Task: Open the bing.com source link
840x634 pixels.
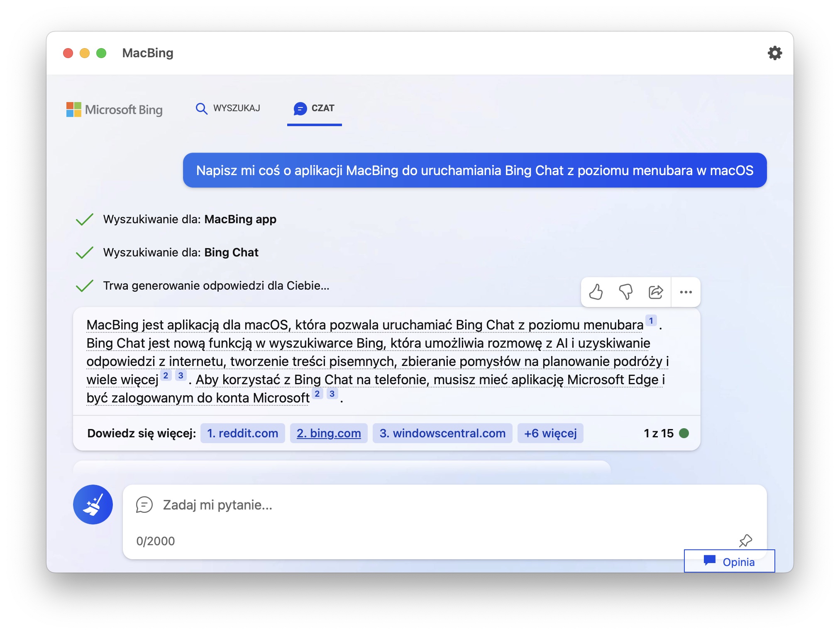Action: pos(329,433)
